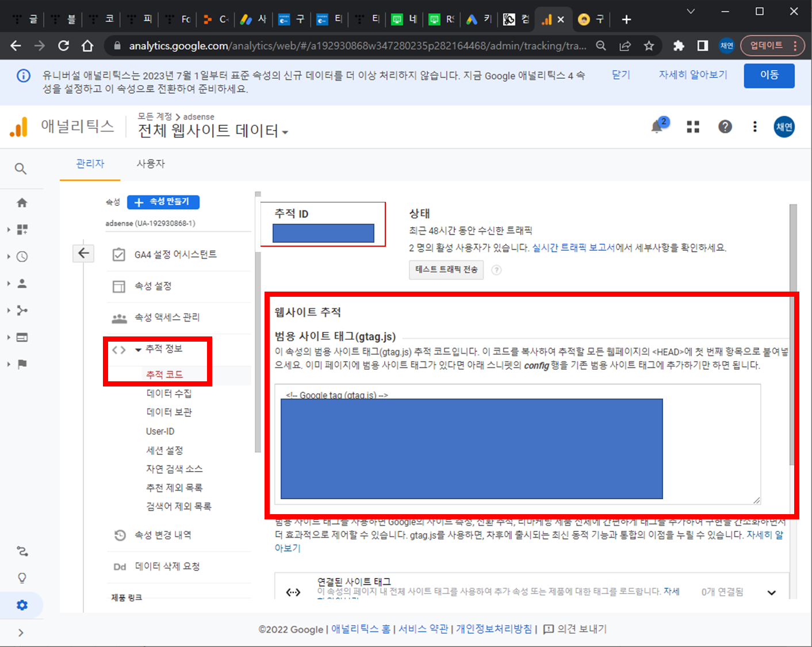Open a new browser tab
The width and height of the screenshot is (812, 647).
pyautogui.click(x=626, y=20)
